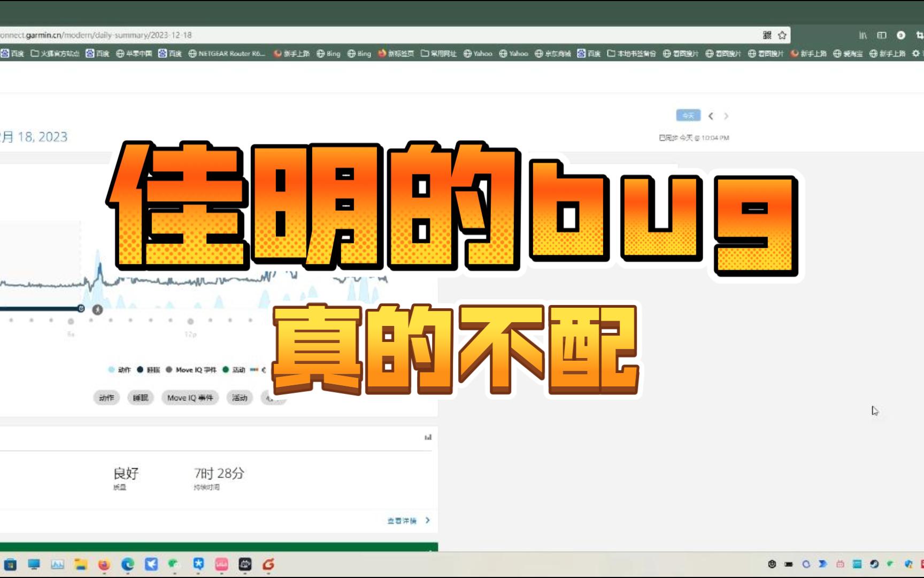This screenshot has height=578, width=924.
Task: Launch Microsoft Edge from the taskbar
Action: 128,564
